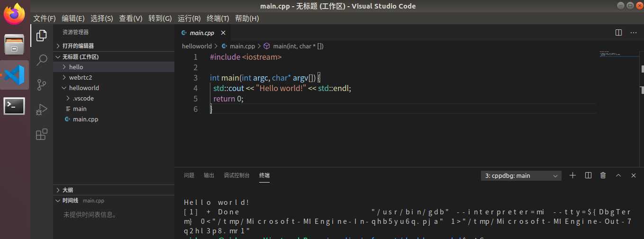Image resolution: width=644 pixels, height=239 pixels.
Task: Click the main.cpp breadcrumb file icon
Action: 225,46
